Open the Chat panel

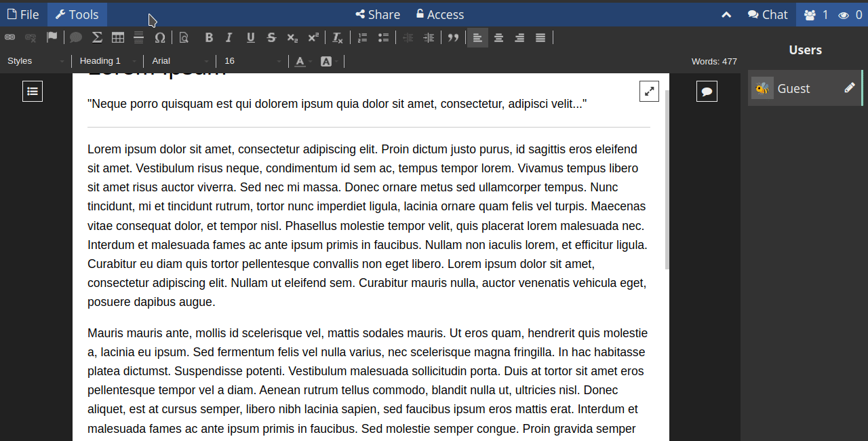pyautogui.click(x=768, y=14)
